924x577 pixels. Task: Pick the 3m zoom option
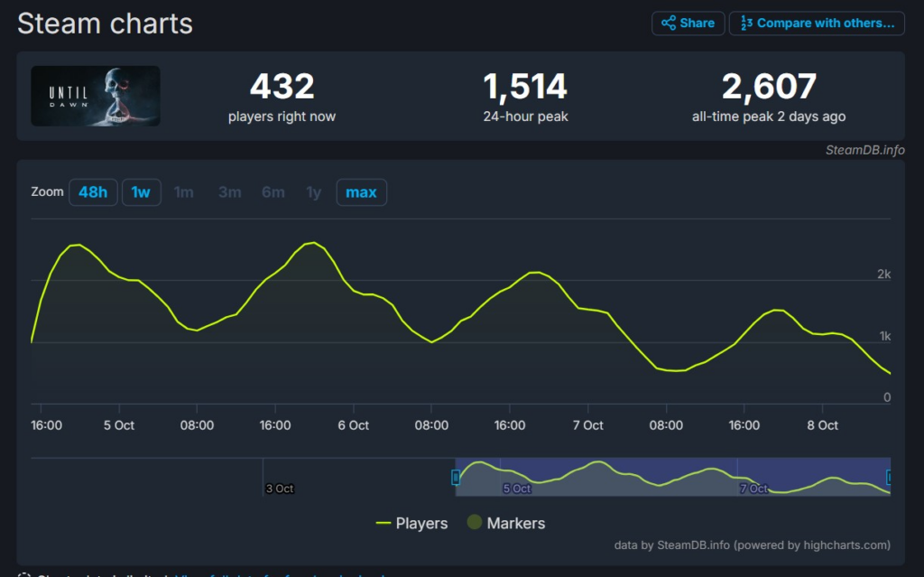229,192
